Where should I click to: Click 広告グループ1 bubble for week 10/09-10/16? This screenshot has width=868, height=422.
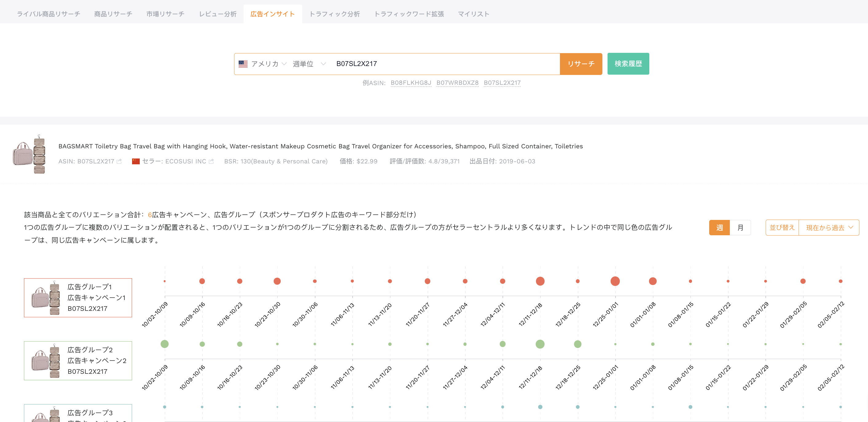click(x=202, y=281)
